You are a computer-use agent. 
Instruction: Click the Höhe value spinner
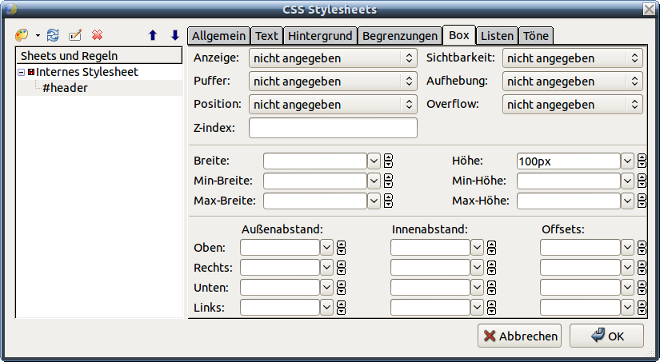[642, 161]
